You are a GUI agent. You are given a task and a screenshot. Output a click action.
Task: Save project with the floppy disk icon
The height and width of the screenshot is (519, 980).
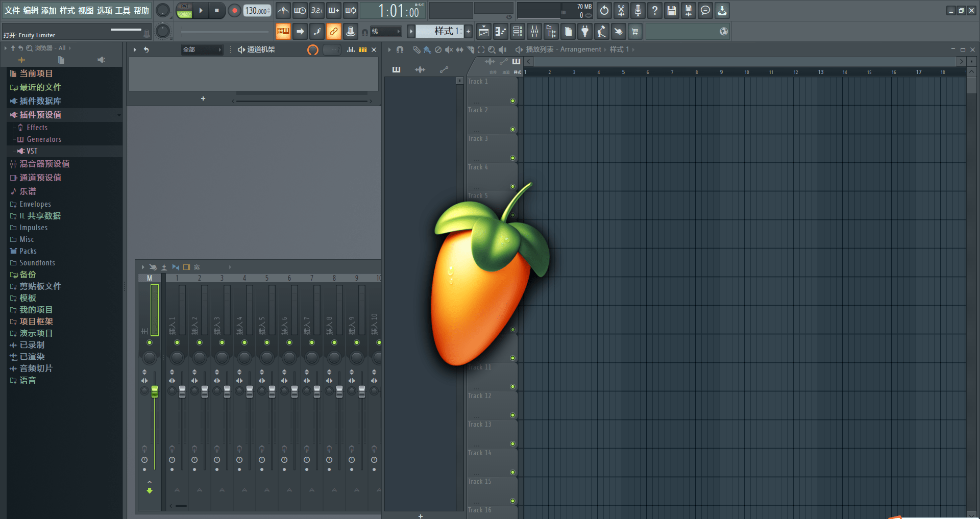tap(671, 10)
